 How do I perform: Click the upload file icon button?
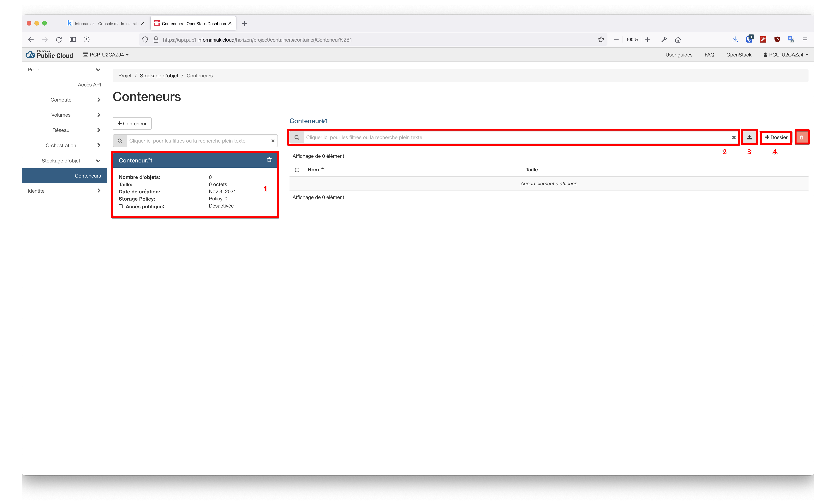(749, 137)
